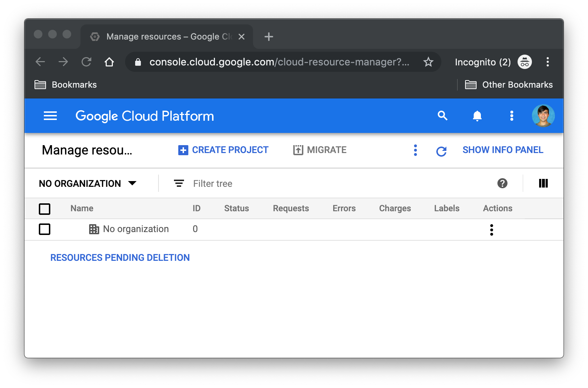Image resolution: width=588 pixels, height=388 pixels.
Task: Bookmark this page with the star icon
Action: [428, 62]
